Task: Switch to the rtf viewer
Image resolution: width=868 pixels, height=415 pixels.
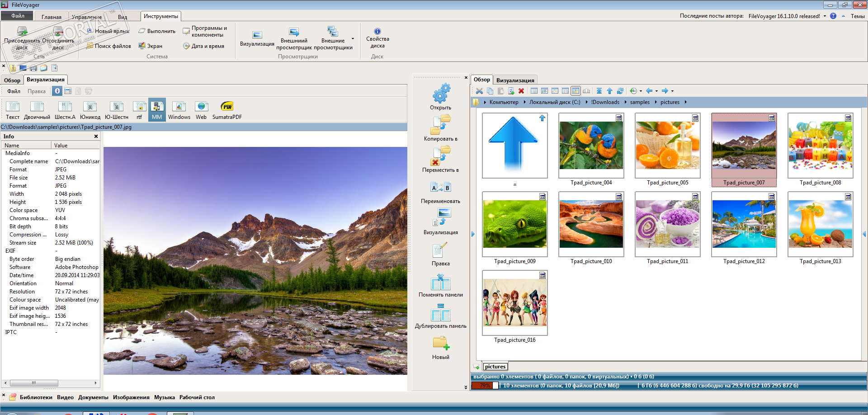Action: pos(139,111)
